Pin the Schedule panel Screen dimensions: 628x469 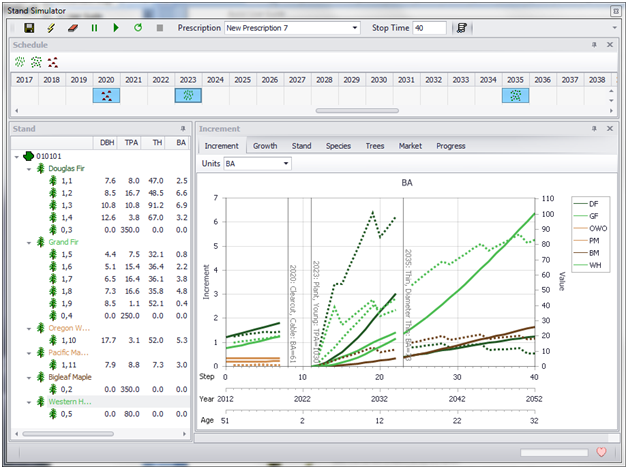[594, 45]
